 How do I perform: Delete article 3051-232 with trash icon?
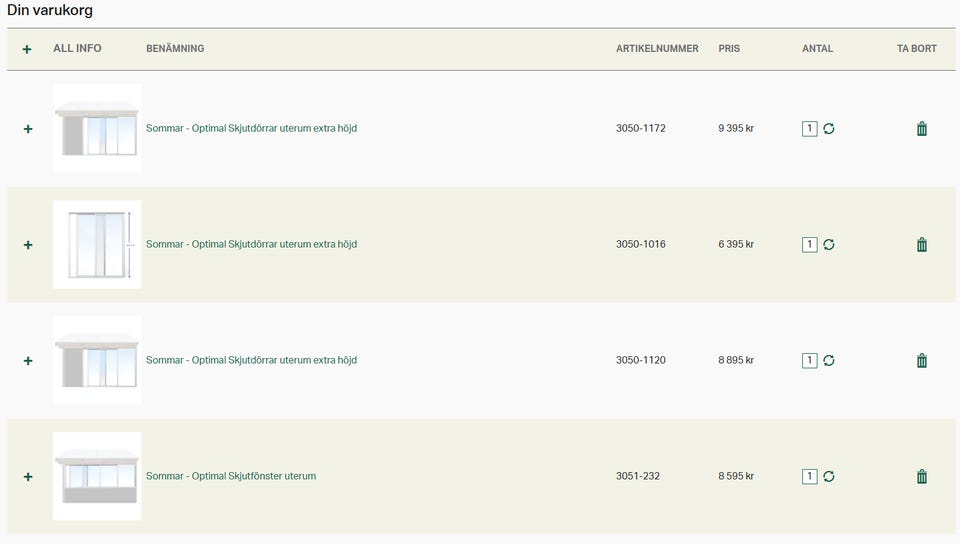pyautogui.click(x=922, y=476)
